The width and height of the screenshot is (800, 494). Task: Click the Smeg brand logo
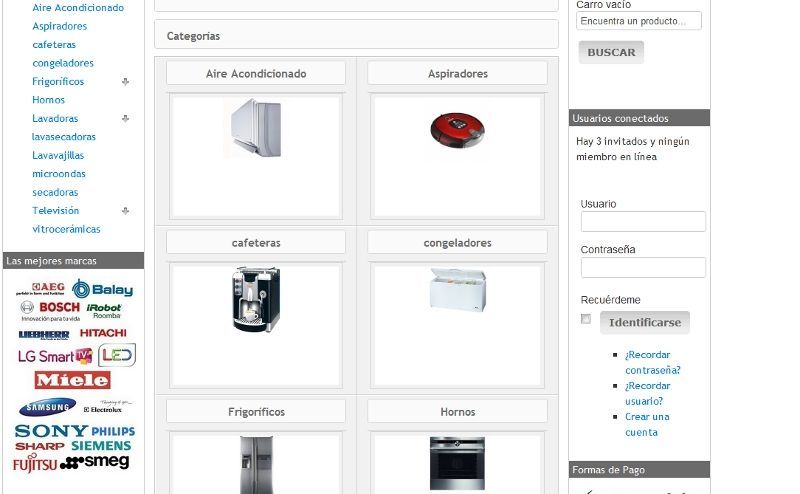pyautogui.click(x=94, y=462)
